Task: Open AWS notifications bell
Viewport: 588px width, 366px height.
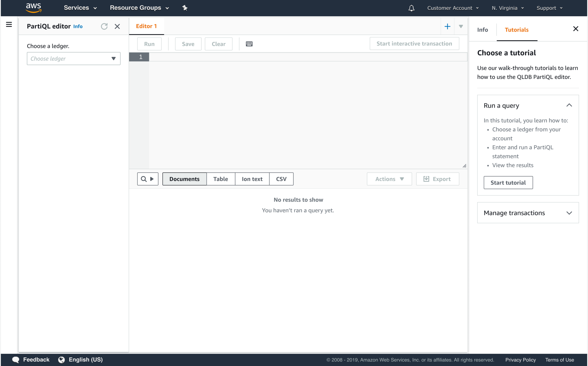Action: pyautogui.click(x=411, y=8)
